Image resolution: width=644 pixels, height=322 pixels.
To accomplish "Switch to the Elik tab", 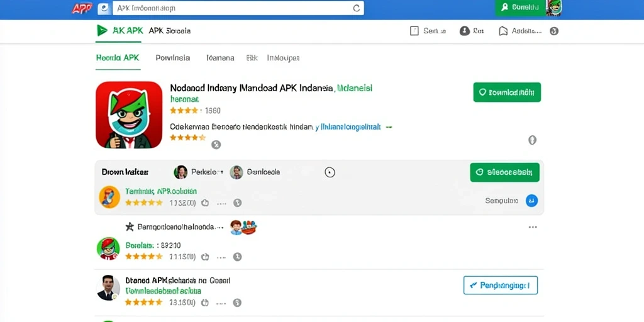I will (x=252, y=58).
